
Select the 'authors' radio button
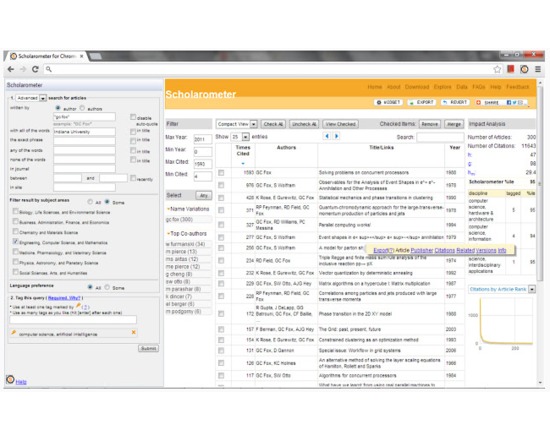(x=82, y=108)
